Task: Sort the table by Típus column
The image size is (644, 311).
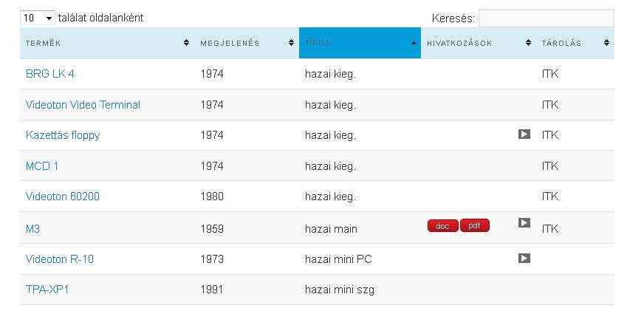Action: coord(360,43)
